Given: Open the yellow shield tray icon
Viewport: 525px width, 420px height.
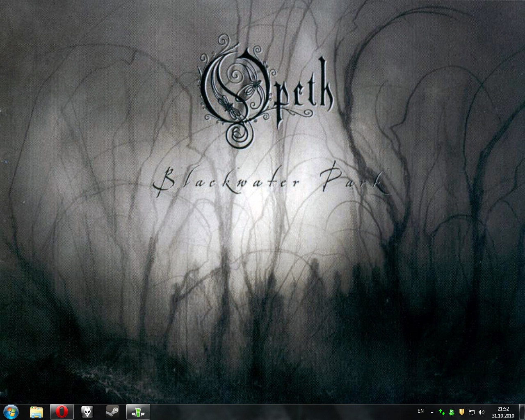Looking at the screenshot, I should (461, 412).
